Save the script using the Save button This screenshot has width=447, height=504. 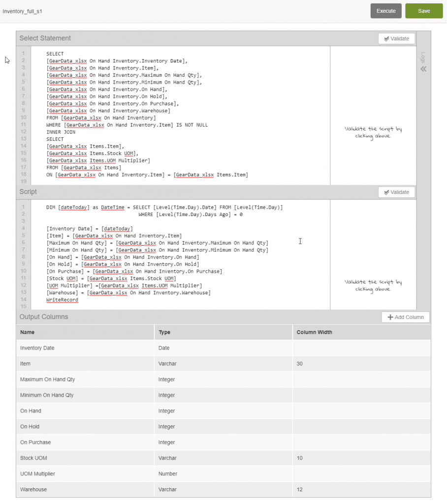(x=424, y=11)
